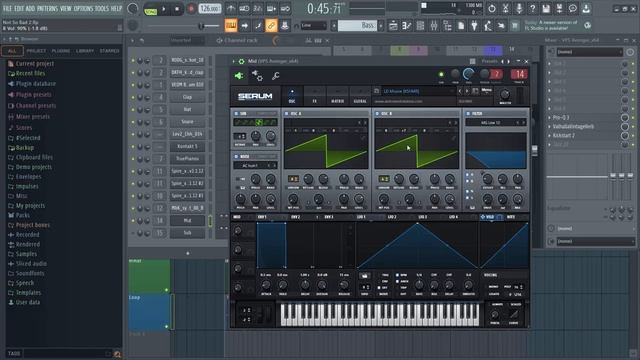Switch to the FX tab in Serum
This screenshot has width=640, height=360.
click(314, 96)
